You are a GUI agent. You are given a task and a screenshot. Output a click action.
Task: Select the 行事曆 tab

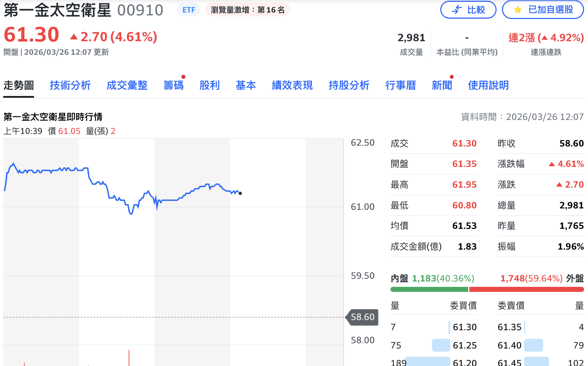(x=400, y=86)
